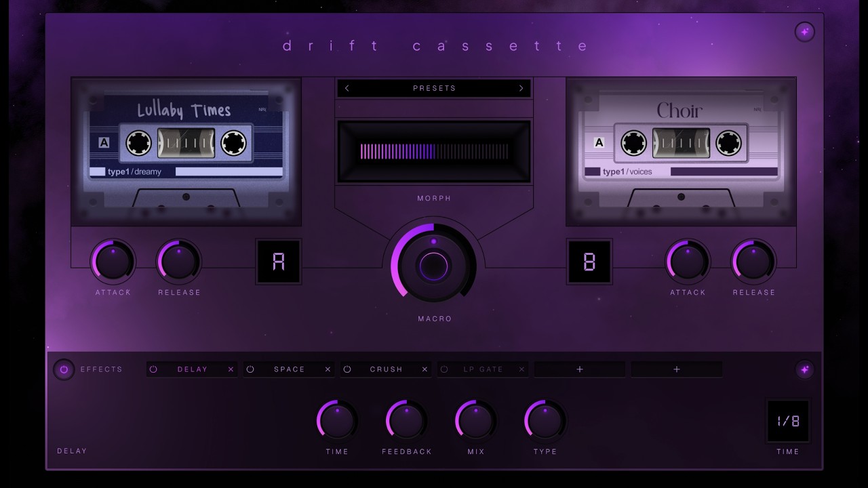Click the delay MIX knob
Screen dimensions: 868x488
click(476, 421)
